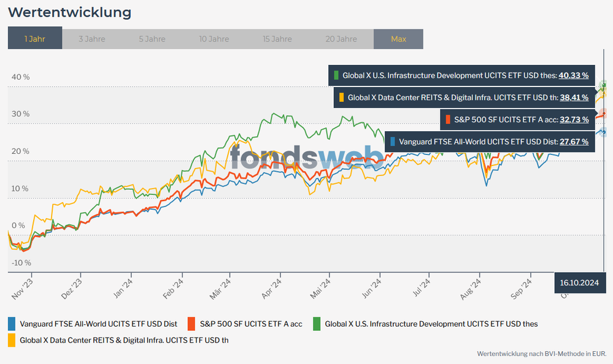This screenshot has height=364, width=613.
Task: Click the 32,73 % S&P 500 tooltip value
Action: tap(574, 119)
